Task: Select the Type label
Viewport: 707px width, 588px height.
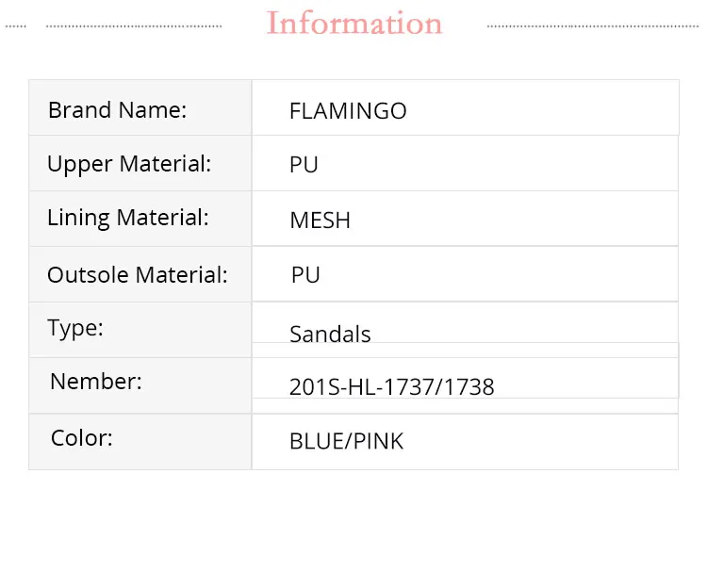Action: click(75, 328)
